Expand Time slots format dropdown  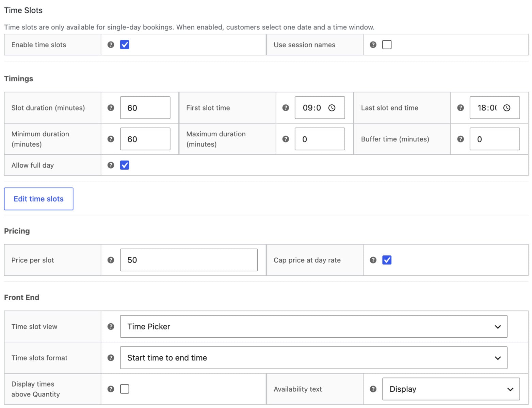[313, 358]
